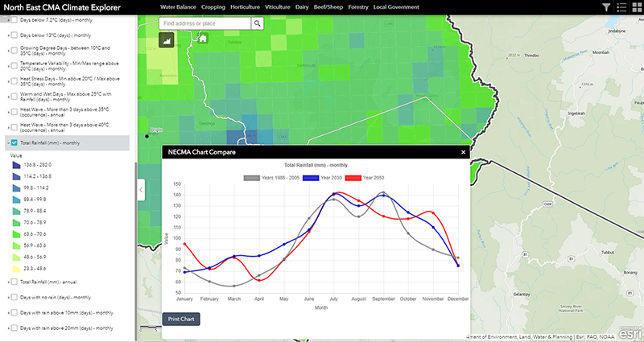Expand the Growing Degree Days layer arrow
Viewport: 644px width, 342px height.
pyautogui.click(x=7, y=50)
